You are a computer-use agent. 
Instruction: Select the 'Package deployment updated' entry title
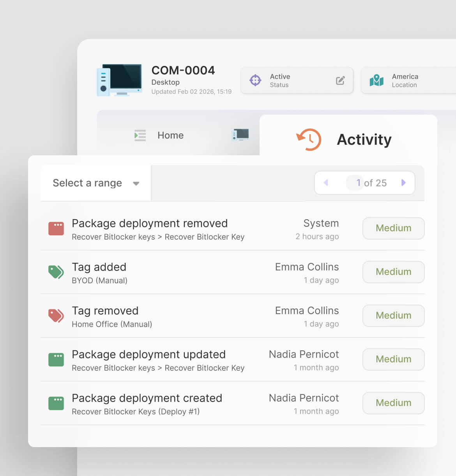(149, 354)
